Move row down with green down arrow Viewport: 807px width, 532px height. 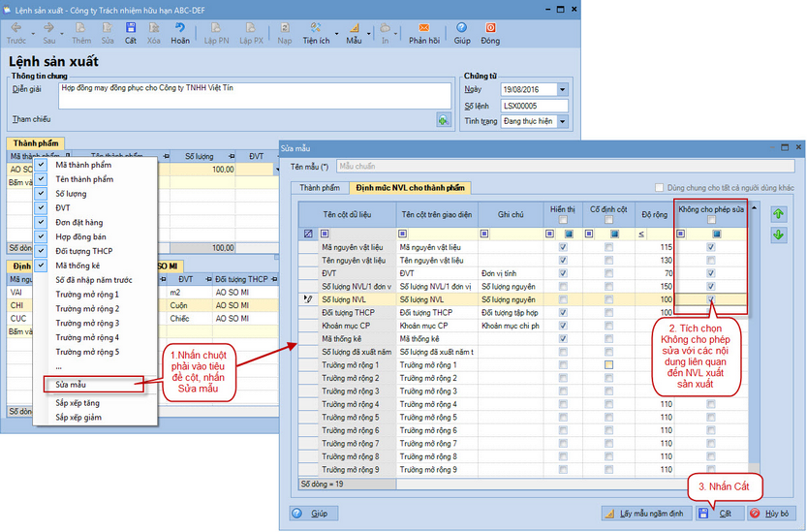pyautogui.click(x=778, y=235)
